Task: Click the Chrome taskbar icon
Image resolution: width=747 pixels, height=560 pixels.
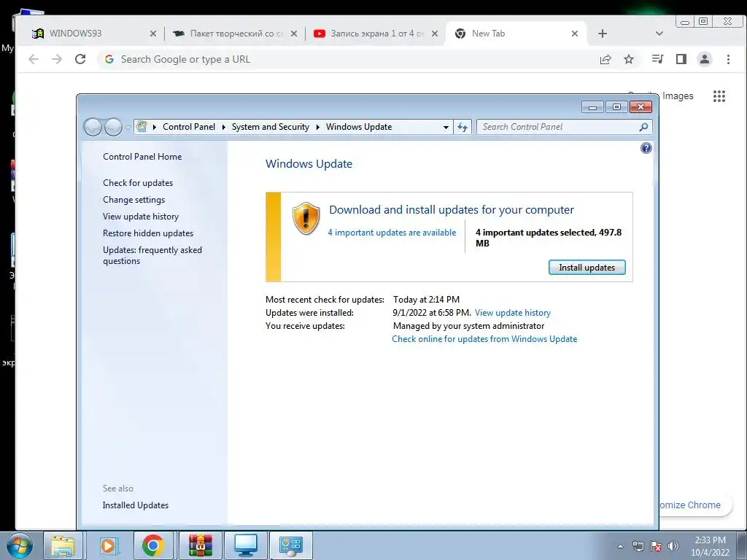Action: point(152,545)
